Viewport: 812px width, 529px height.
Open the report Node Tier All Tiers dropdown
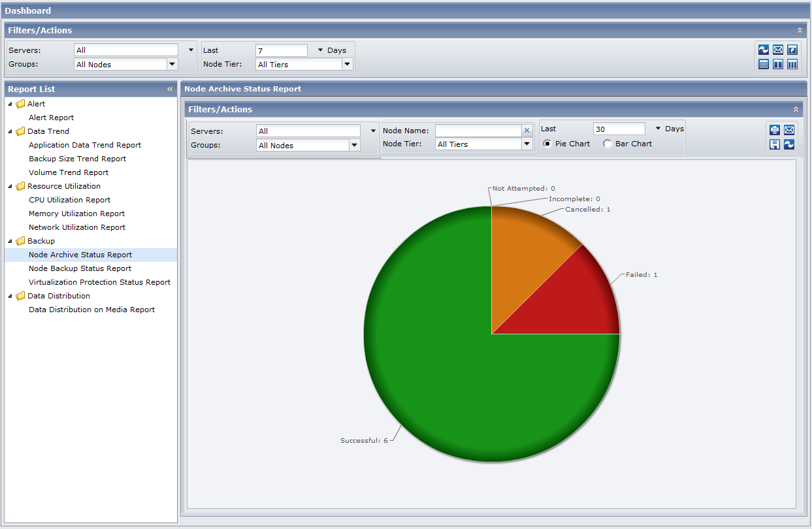click(x=527, y=144)
